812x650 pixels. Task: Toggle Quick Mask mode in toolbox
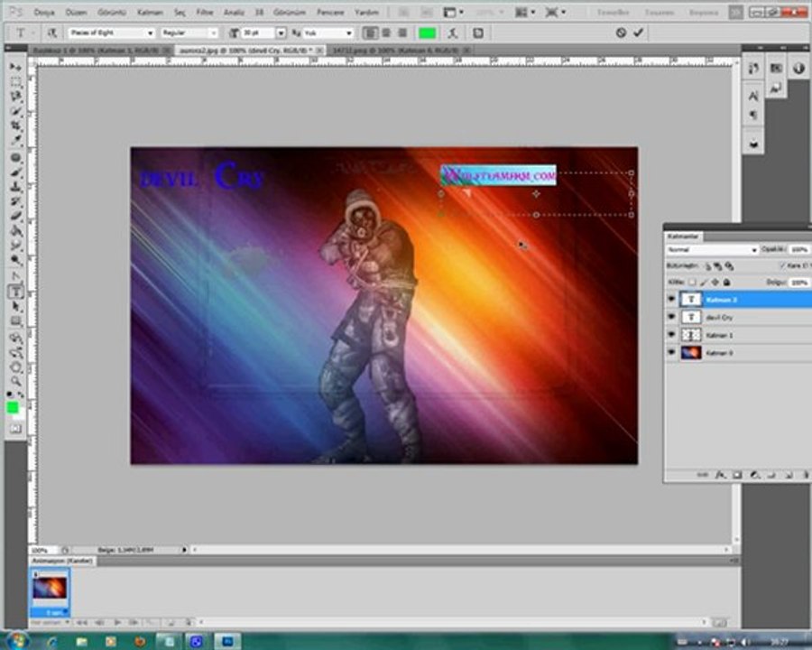coord(15,429)
